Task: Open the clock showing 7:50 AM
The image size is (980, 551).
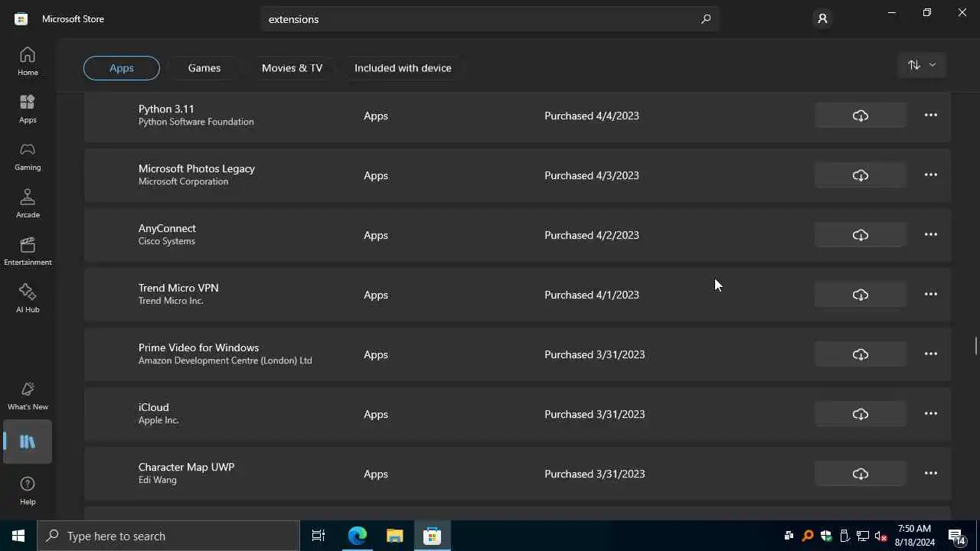Action: (914, 536)
